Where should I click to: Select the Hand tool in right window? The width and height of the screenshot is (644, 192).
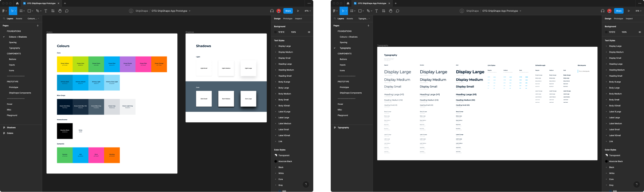[390, 11]
